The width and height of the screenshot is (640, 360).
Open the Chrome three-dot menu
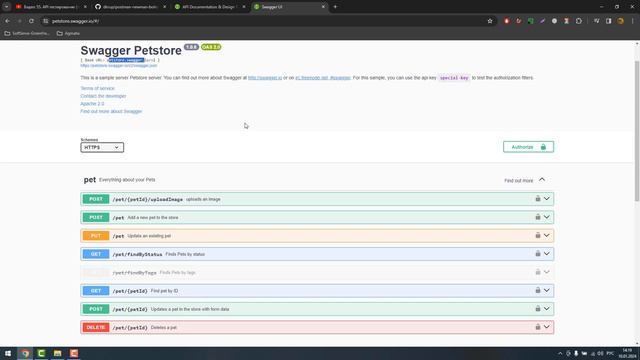pyautogui.click(x=633, y=21)
